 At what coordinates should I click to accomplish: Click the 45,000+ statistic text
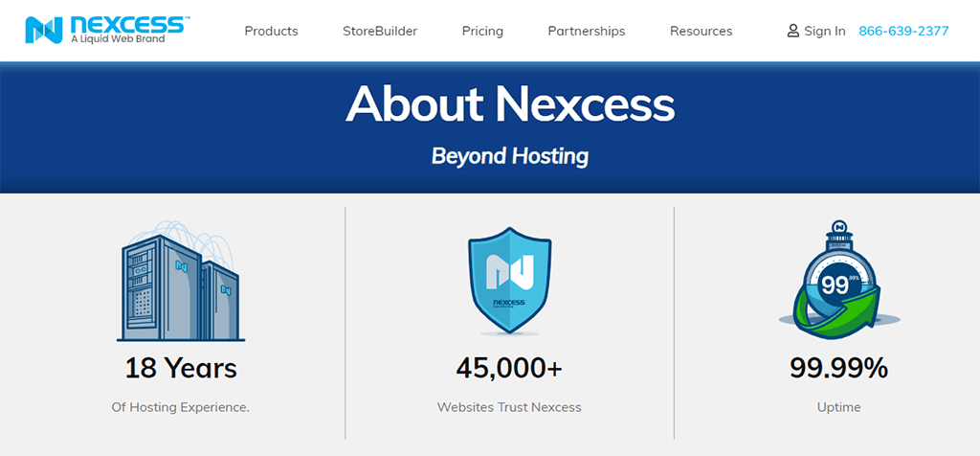point(509,368)
